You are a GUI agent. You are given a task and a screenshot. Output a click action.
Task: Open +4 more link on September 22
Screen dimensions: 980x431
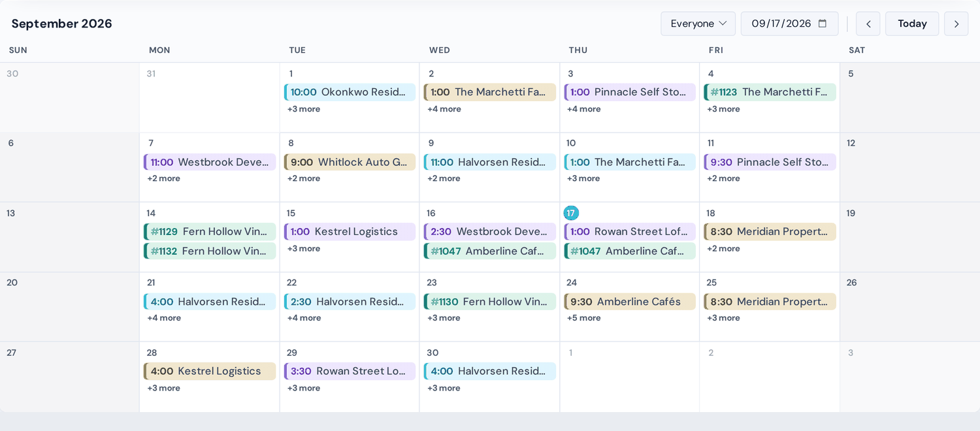coord(304,318)
